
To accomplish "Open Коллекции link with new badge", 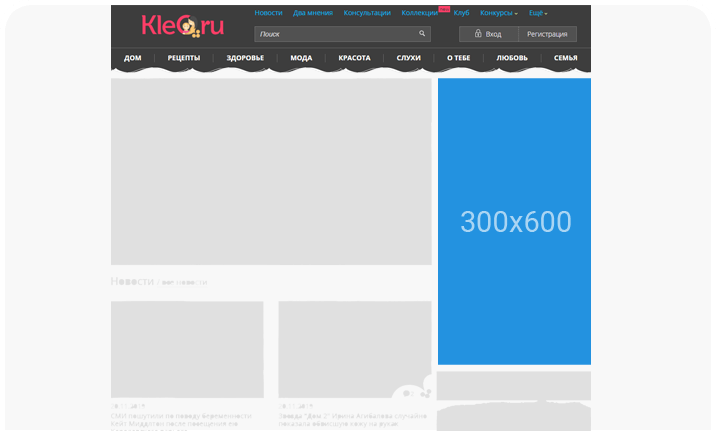I will point(419,13).
